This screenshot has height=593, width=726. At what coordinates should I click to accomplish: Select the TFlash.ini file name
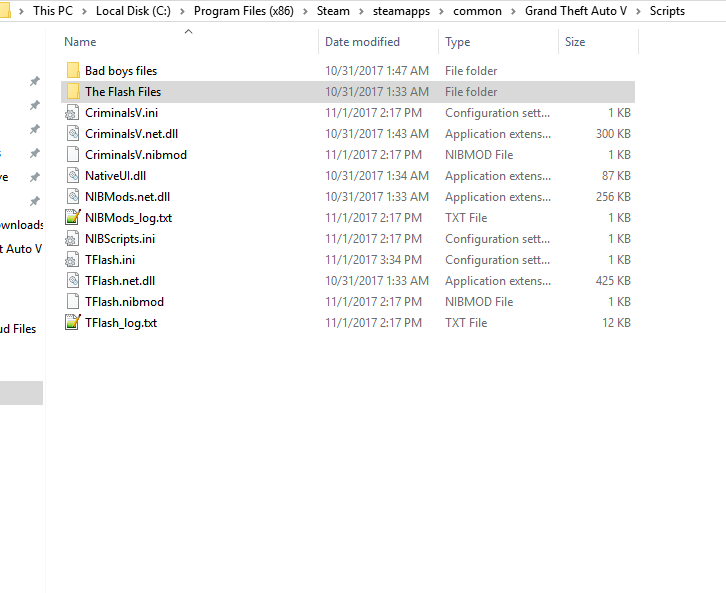[x=110, y=259]
